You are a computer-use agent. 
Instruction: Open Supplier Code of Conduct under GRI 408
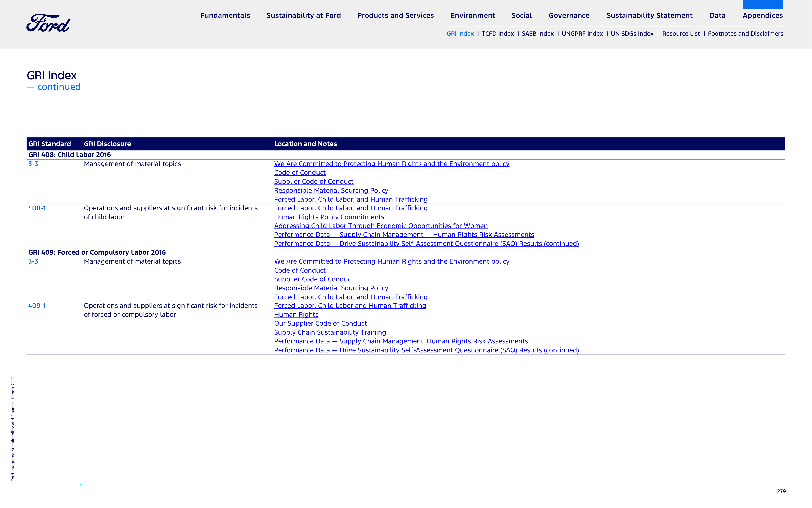point(314,181)
